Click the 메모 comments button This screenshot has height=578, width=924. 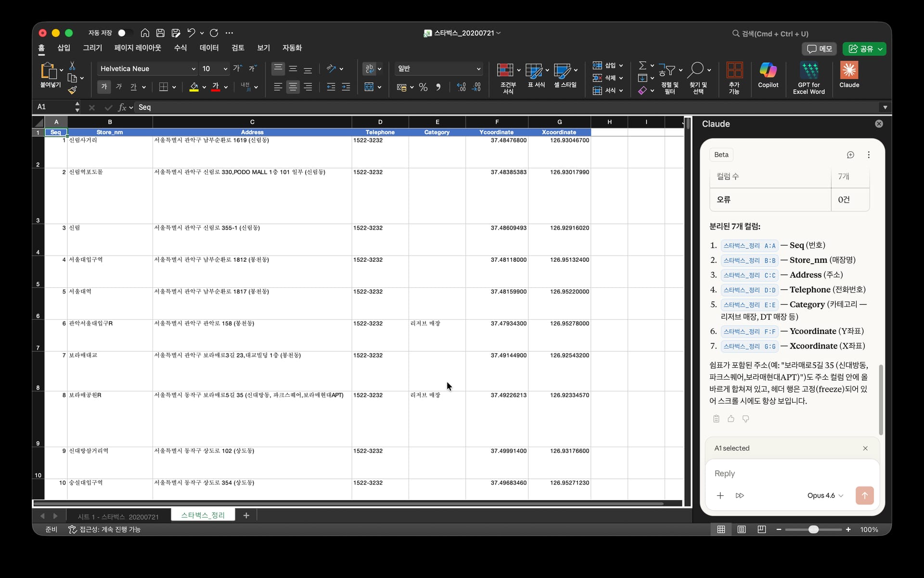pyautogui.click(x=820, y=49)
